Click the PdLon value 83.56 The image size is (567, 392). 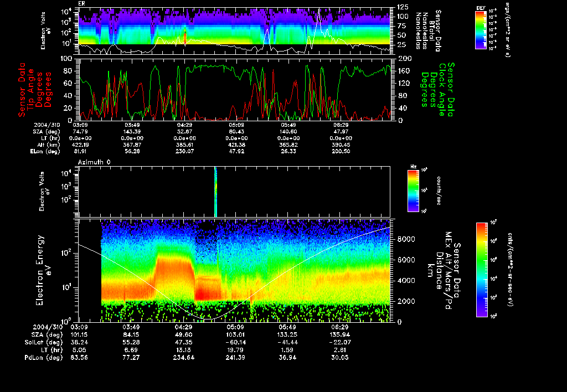[79, 357]
